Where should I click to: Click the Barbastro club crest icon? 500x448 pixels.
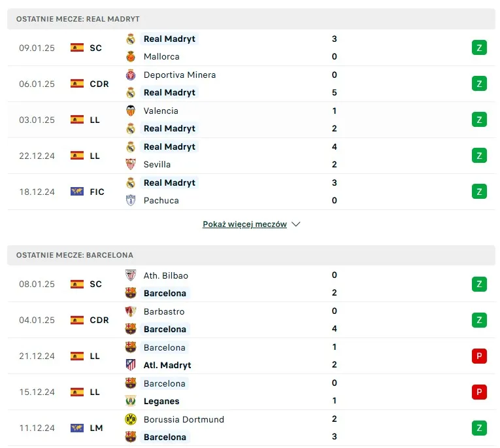(131, 312)
